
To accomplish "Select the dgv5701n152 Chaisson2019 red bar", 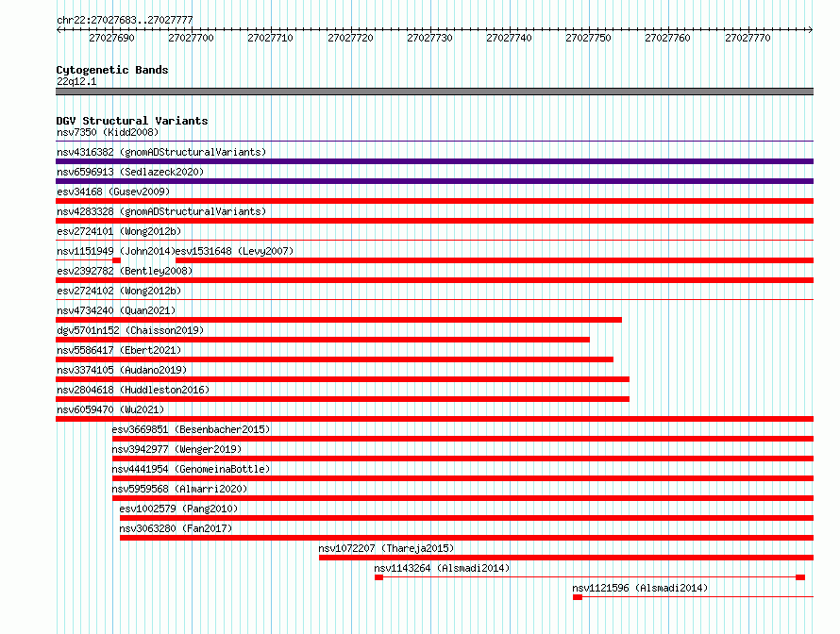I will 323,340.
